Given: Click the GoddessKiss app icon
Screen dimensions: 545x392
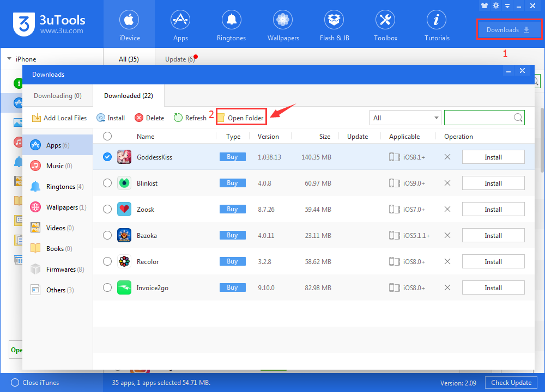Looking at the screenshot, I should pos(124,157).
